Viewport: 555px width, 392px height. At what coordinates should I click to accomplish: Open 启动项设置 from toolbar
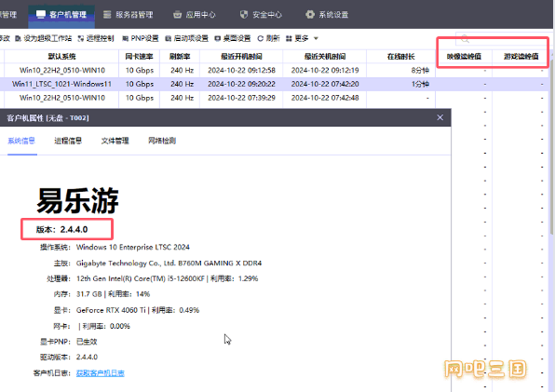point(186,38)
